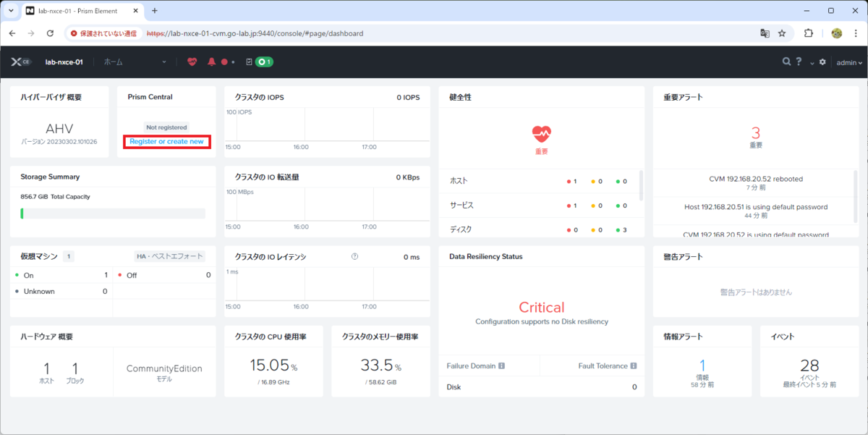Open the green running tasks badge
This screenshot has height=435, width=868.
coord(264,62)
